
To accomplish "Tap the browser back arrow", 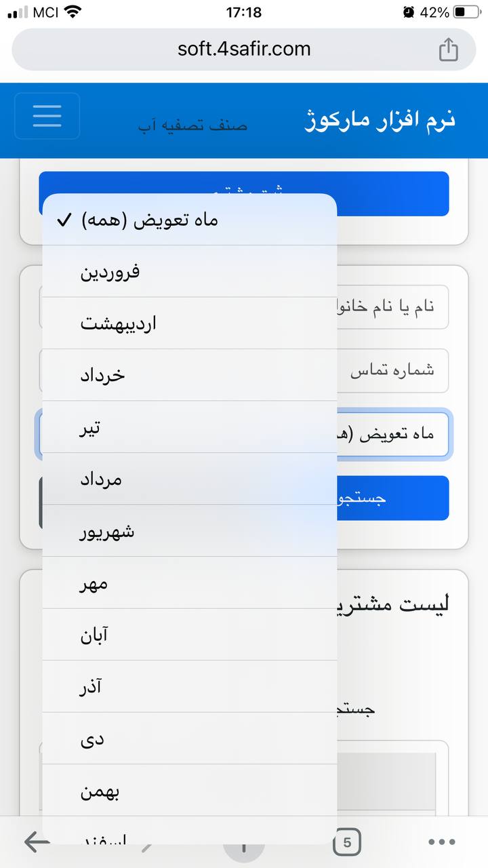I will 37,842.
